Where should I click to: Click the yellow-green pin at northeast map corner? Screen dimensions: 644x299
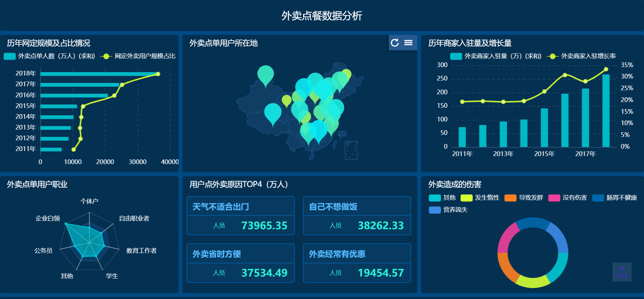(346, 74)
